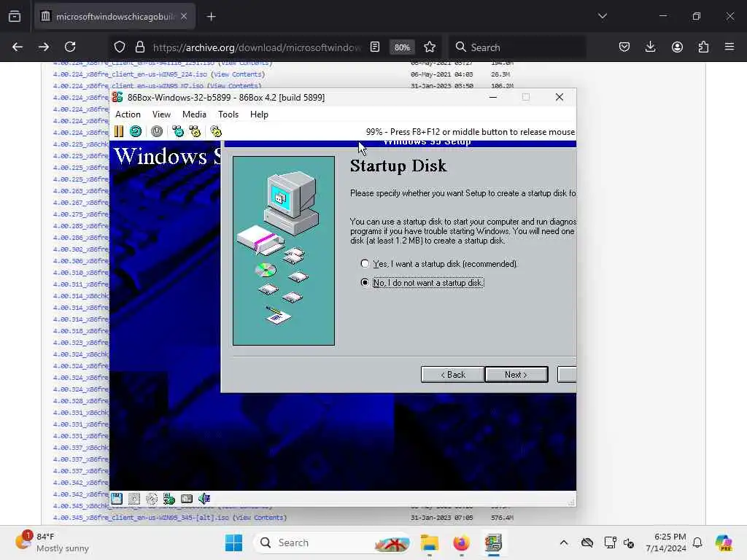Open the Media menu in 86Box
Screen dimensions: 747x560
pos(194,114)
